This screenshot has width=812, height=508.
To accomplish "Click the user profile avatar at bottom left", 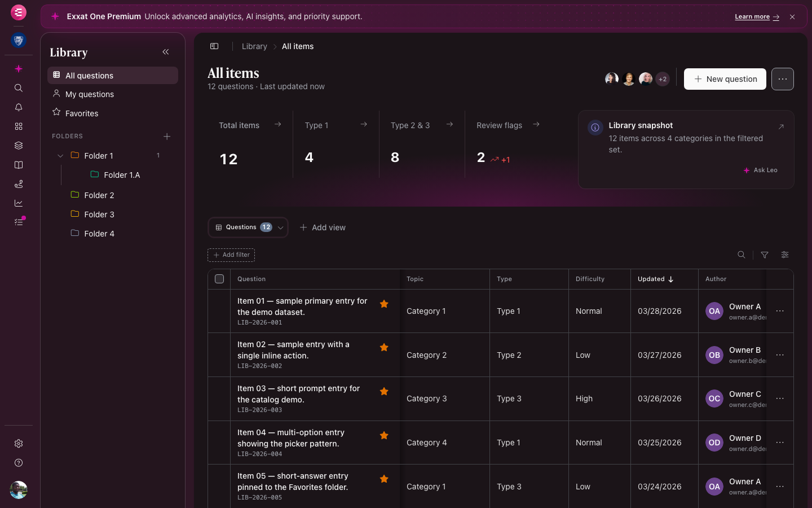I will [x=19, y=490].
